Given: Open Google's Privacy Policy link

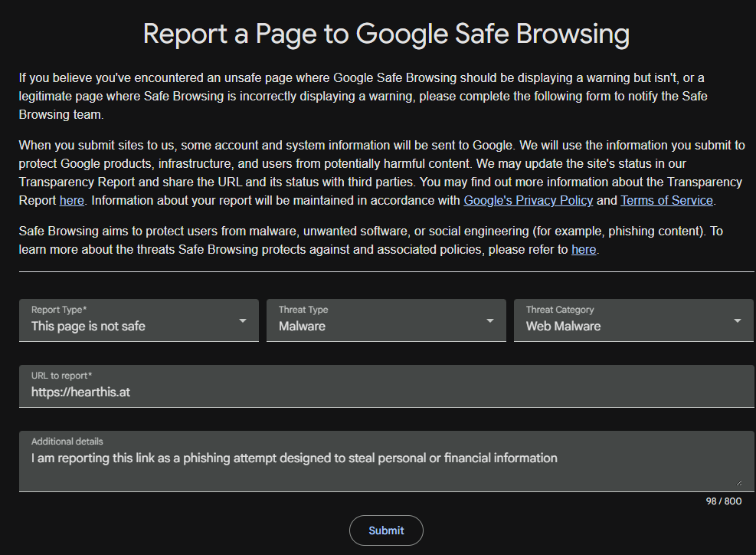Looking at the screenshot, I should 528,200.
